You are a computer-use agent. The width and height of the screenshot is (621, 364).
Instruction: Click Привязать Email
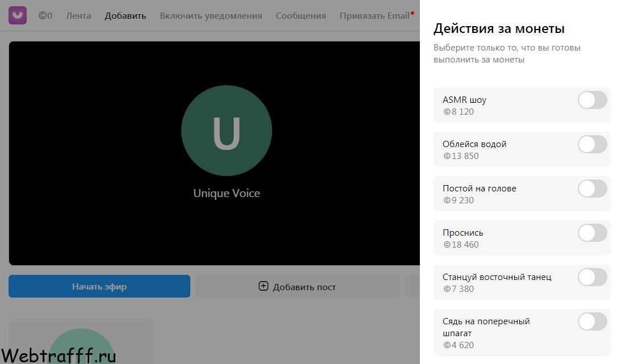click(374, 16)
